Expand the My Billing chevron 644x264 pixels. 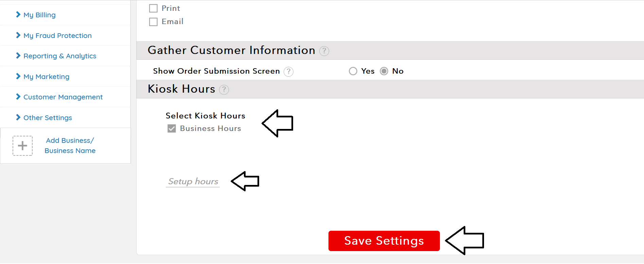pyautogui.click(x=18, y=15)
